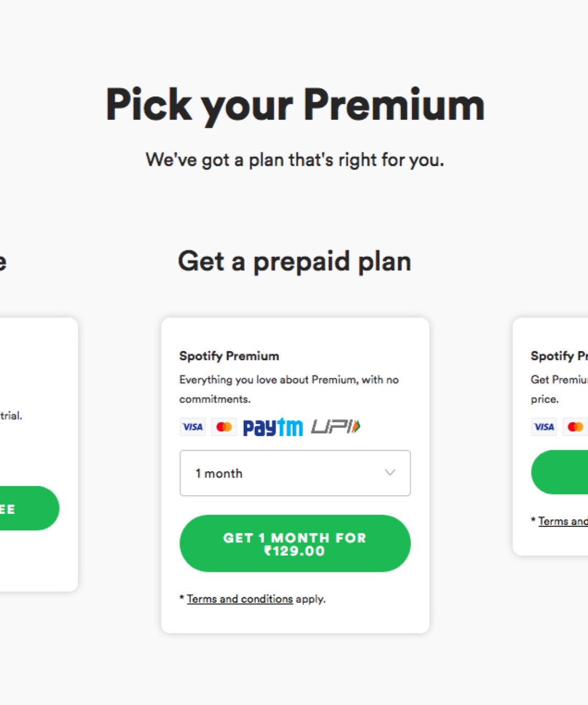Click the "Get a prepaid plan" heading

295,262
